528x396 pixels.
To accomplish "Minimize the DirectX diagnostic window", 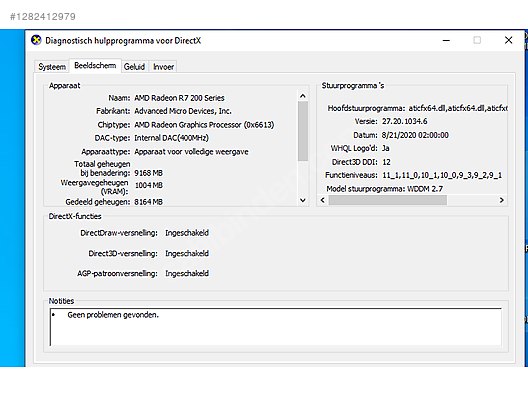I will tap(446, 40).
